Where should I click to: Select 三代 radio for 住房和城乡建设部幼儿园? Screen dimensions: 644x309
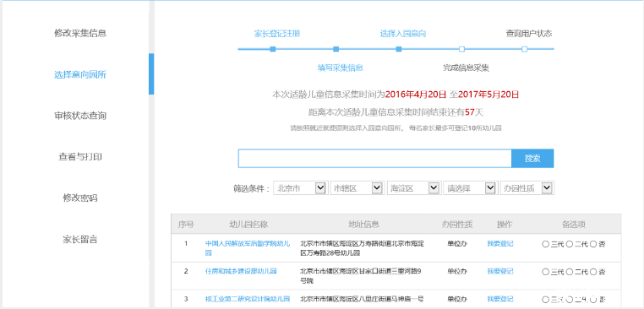click(545, 272)
